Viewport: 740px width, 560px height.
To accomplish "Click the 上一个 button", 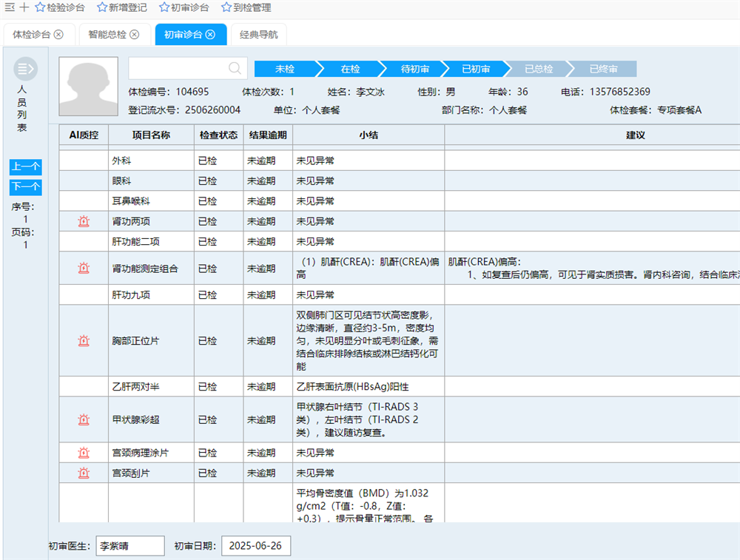I will pyautogui.click(x=25, y=166).
